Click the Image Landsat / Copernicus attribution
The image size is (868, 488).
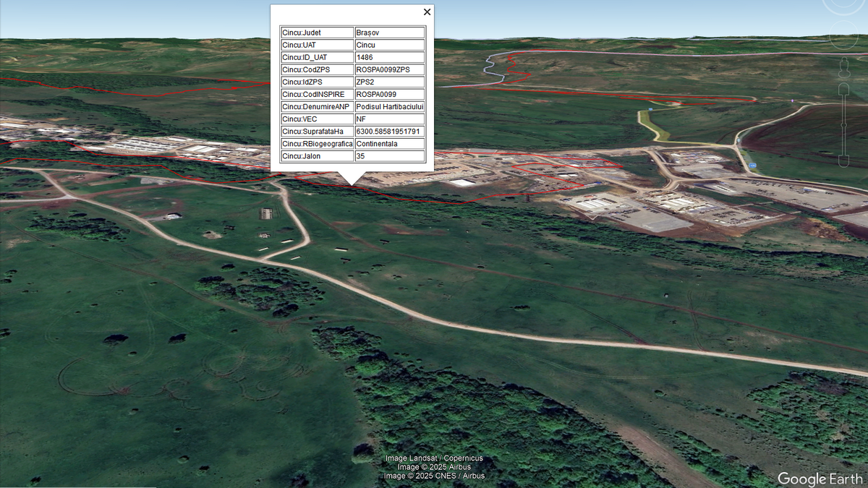coord(434,458)
